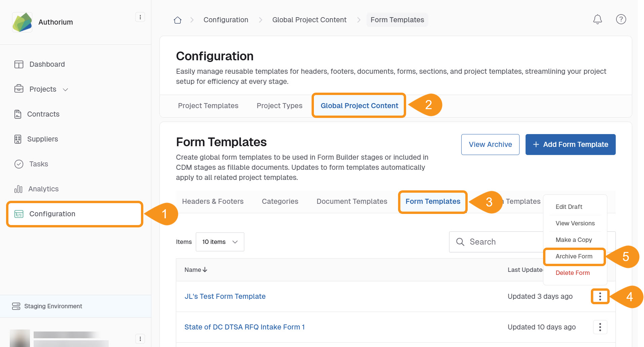Viewport: 644px width, 347px height.
Task: Open JL's Test Form Template link
Action: pos(225,296)
